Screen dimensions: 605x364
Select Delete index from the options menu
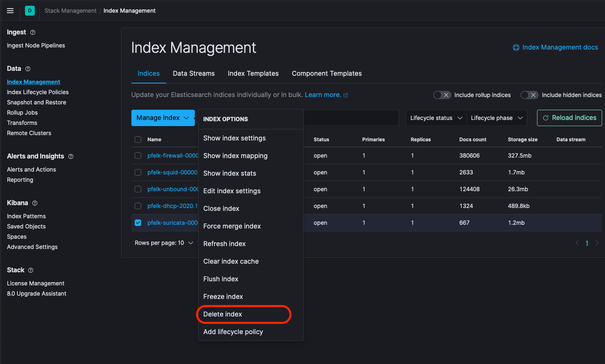click(222, 314)
